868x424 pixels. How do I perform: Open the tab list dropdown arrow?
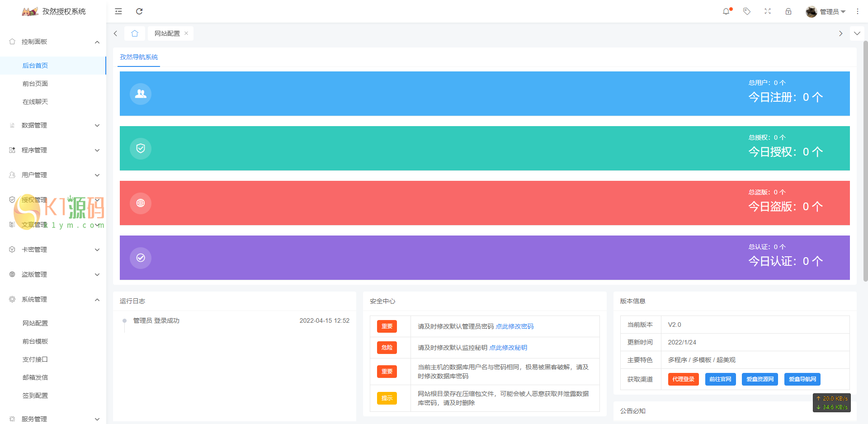(x=857, y=33)
